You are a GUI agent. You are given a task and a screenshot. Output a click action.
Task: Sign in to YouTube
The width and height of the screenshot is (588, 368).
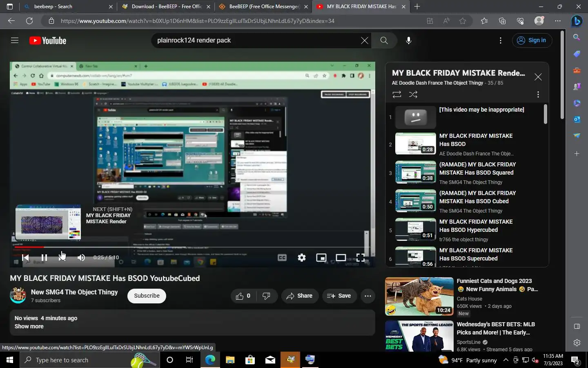[x=532, y=40]
